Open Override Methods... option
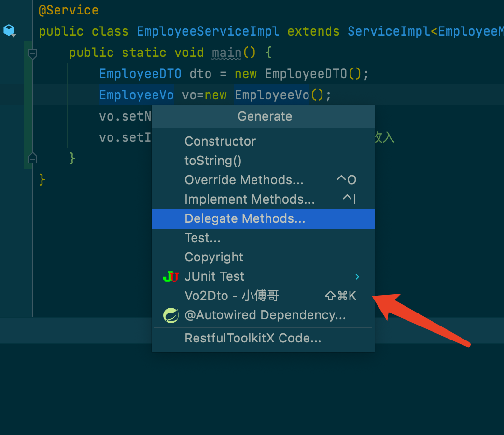The height and width of the screenshot is (435, 504). (244, 180)
